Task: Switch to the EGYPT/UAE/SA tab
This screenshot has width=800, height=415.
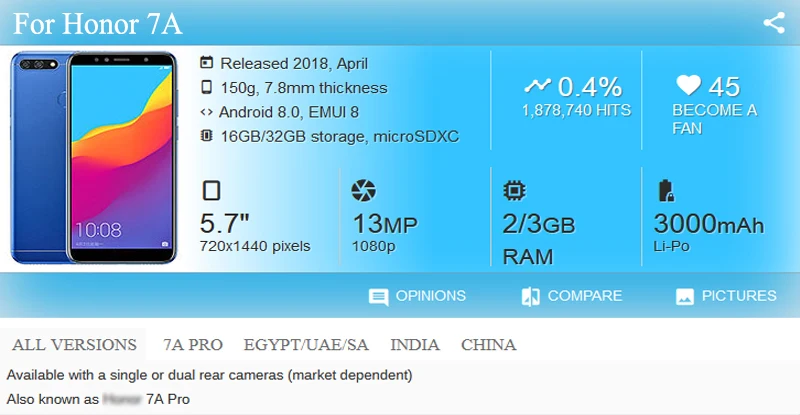Action: click(x=306, y=345)
